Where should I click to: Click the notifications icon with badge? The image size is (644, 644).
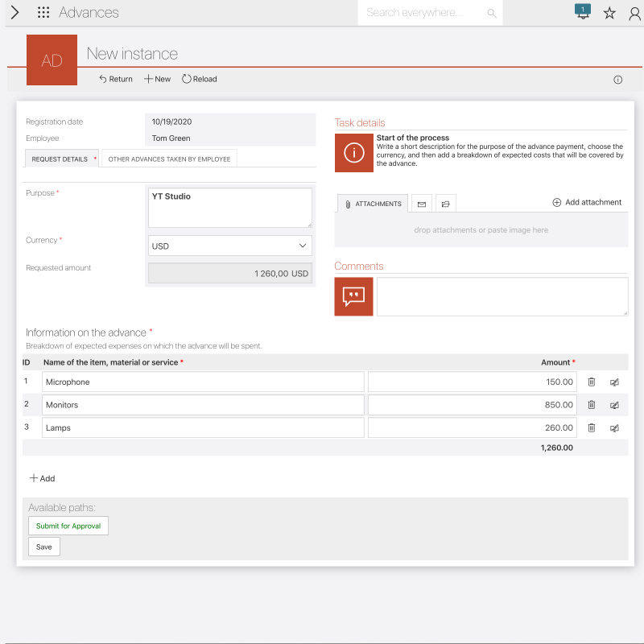(583, 12)
